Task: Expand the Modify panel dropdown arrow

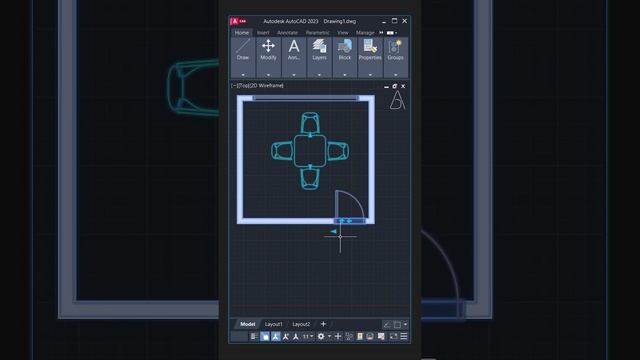Action: [x=268, y=75]
